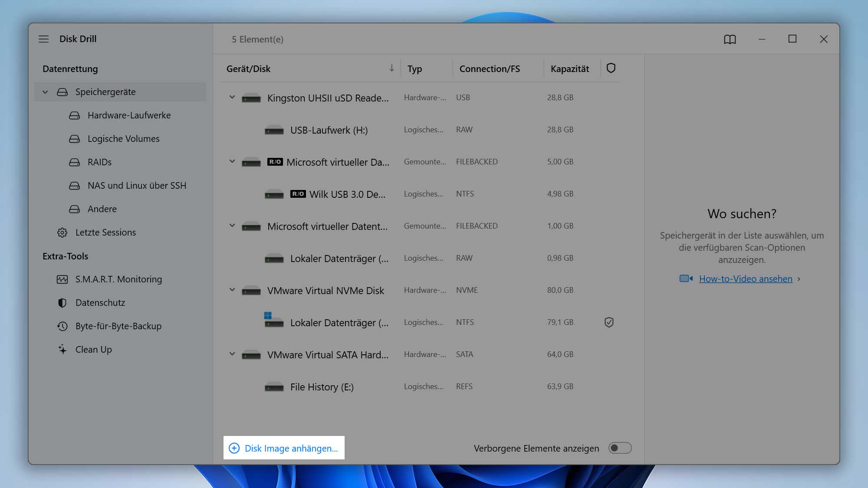Click the SATA connection cell
Viewport: 868px width, 488px height.
[x=464, y=354]
